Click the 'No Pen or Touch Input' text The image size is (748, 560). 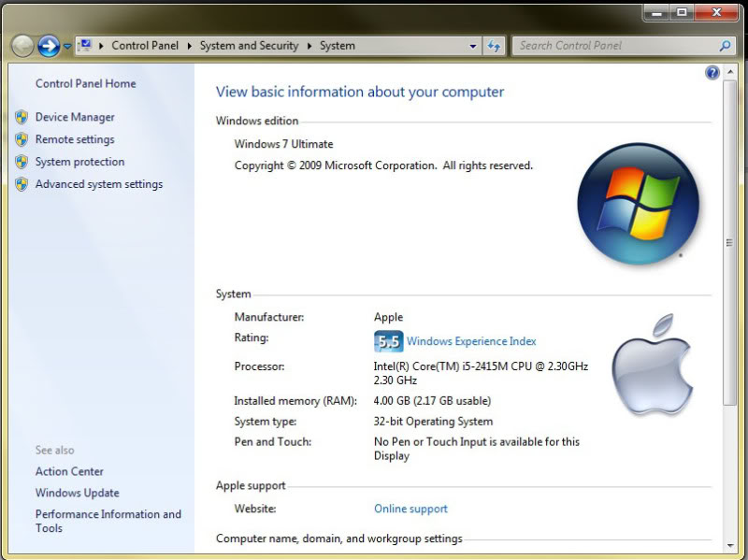[477, 449]
